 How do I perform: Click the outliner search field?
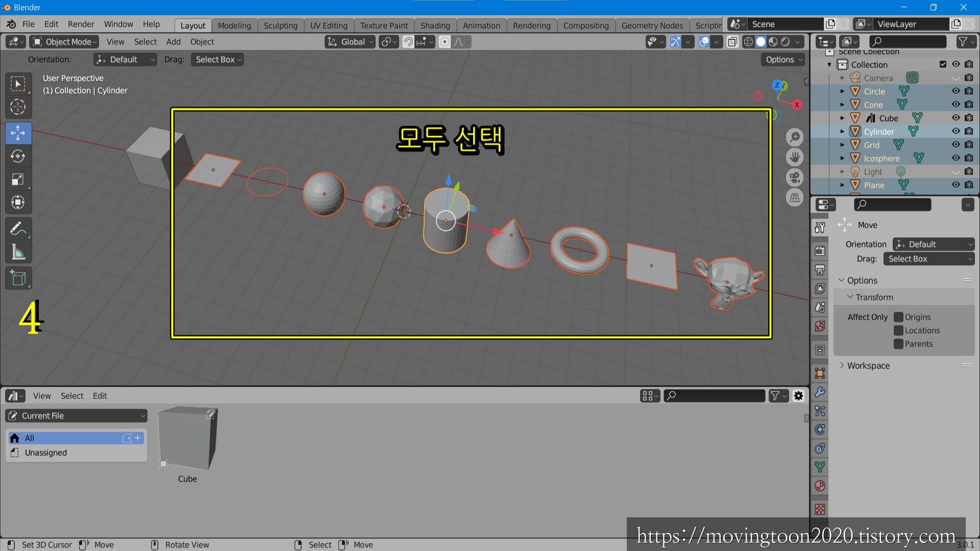[x=908, y=42]
